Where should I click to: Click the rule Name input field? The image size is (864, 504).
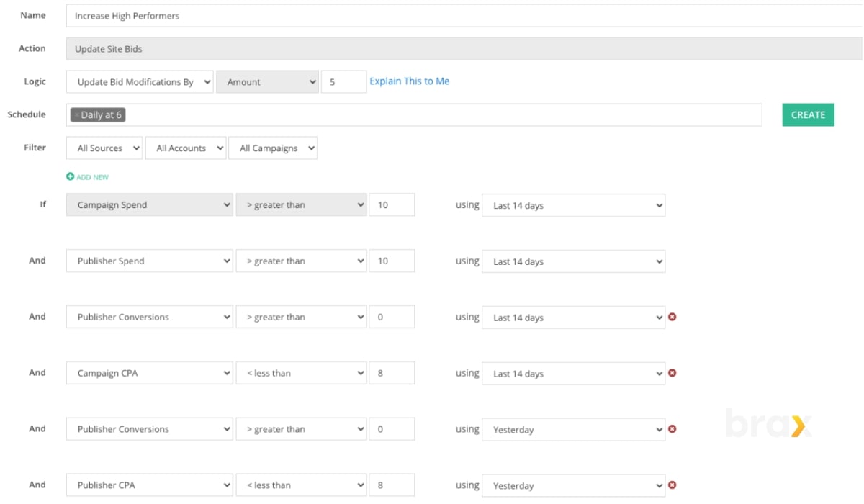click(x=288, y=14)
